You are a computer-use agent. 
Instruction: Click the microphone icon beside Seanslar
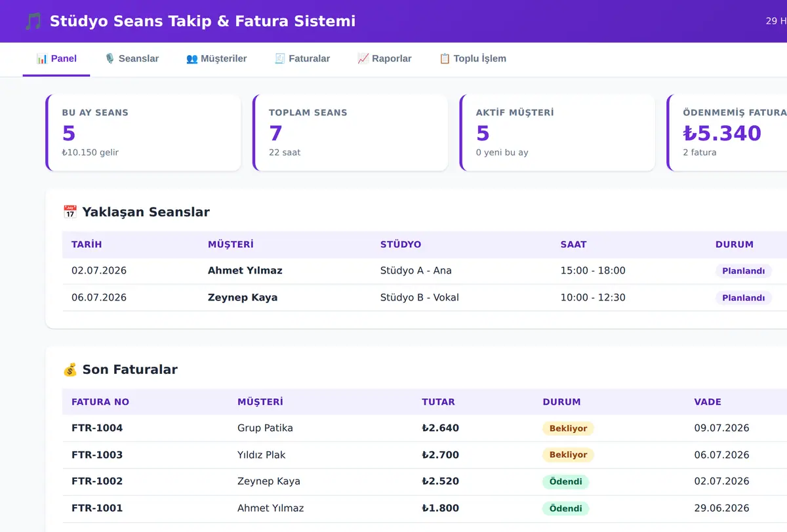coord(110,58)
